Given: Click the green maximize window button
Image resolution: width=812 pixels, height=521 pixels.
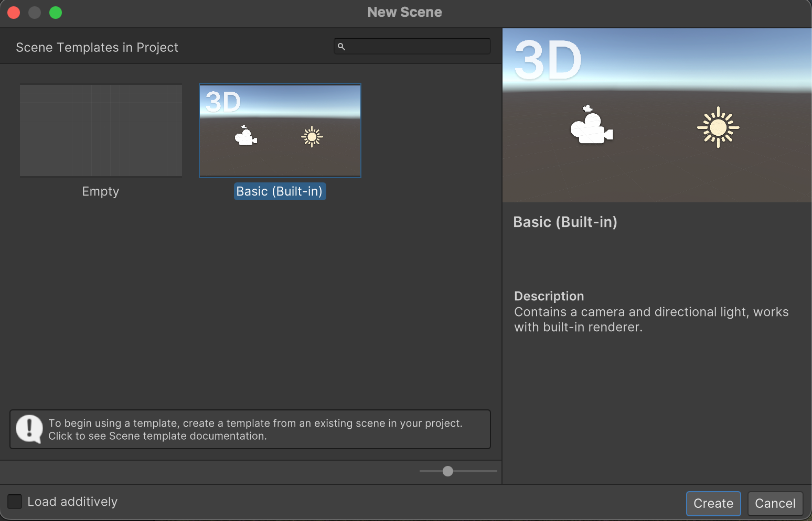Looking at the screenshot, I should [56, 13].
